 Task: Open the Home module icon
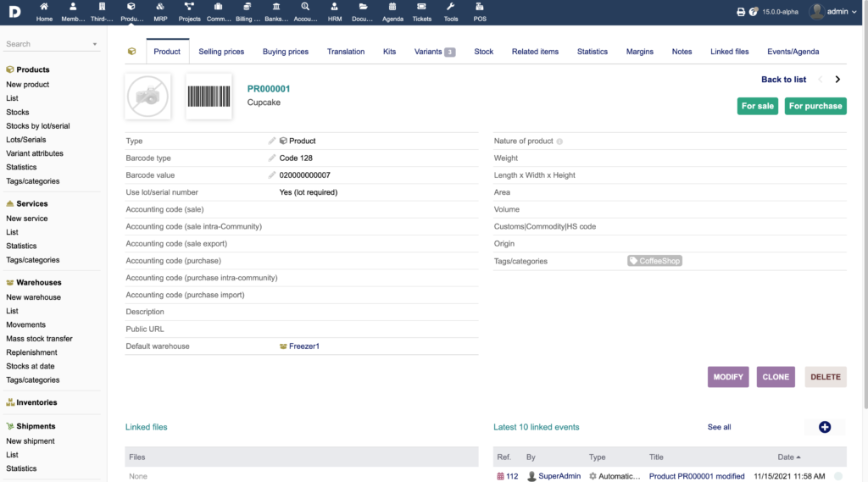44,8
